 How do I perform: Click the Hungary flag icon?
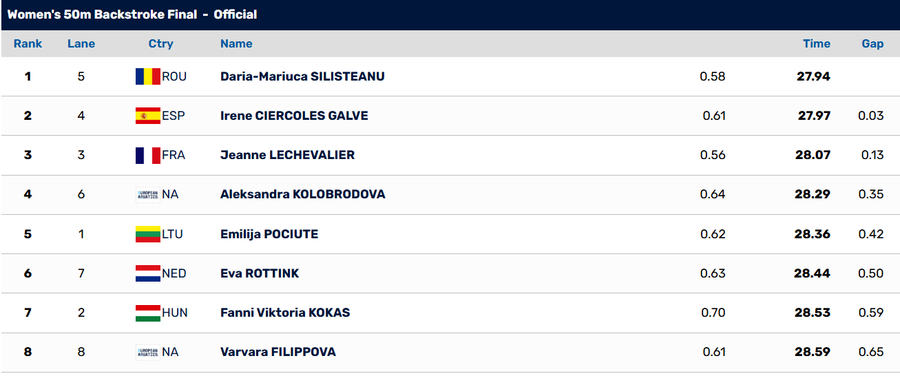click(148, 313)
